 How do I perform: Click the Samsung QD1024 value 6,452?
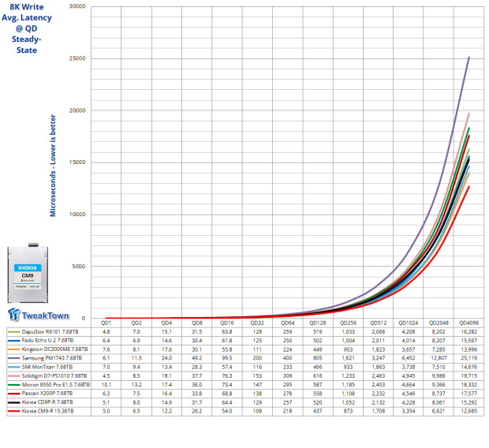pyautogui.click(x=409, y=358)
